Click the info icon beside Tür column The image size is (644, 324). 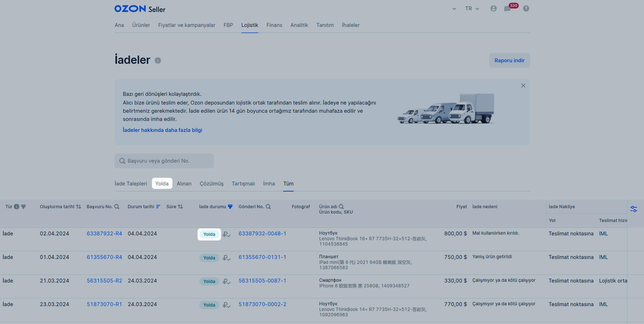pos(16,207)
